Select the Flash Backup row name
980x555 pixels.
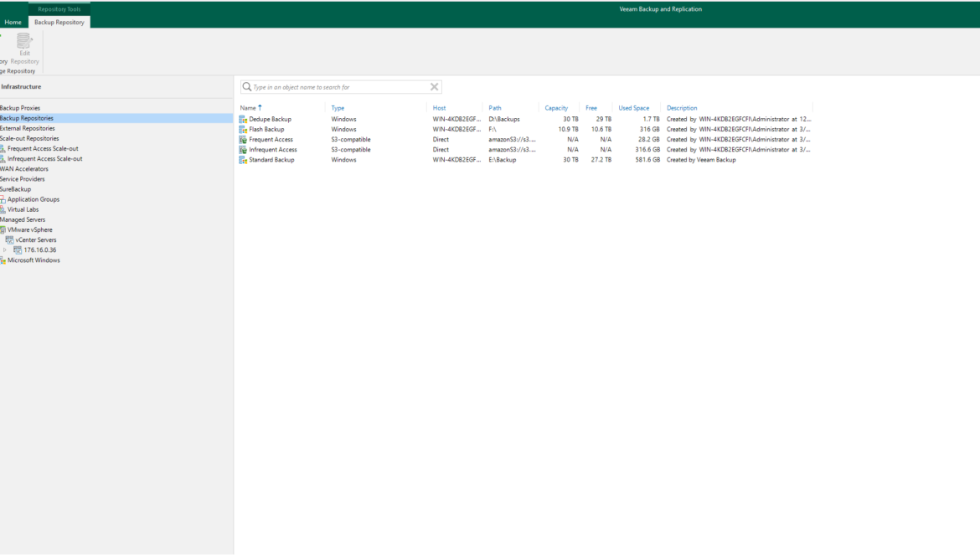266,129
